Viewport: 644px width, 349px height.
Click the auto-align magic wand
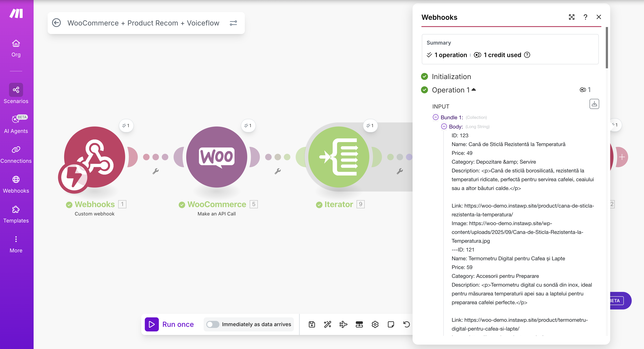(328, 324)
